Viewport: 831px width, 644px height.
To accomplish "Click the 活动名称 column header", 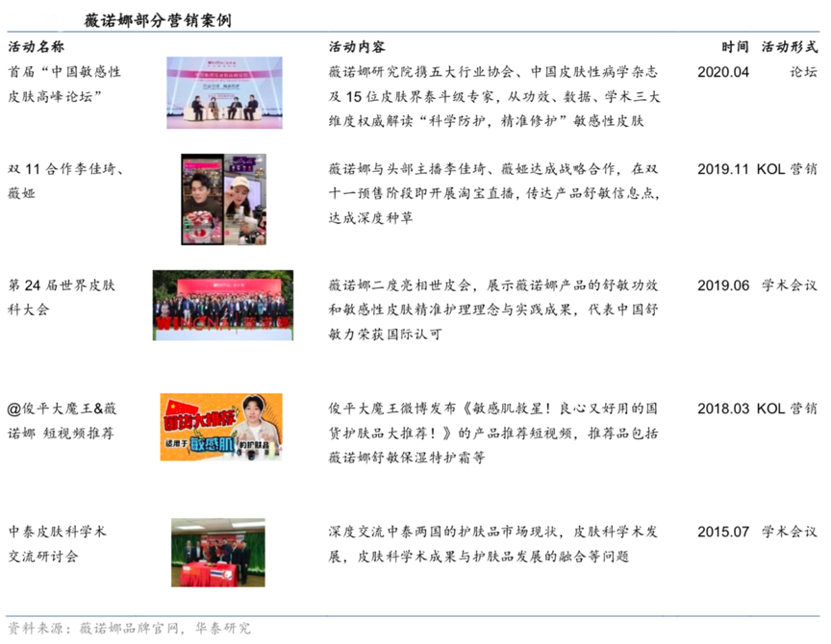I will pyautogui.click(x=37, y=47).
